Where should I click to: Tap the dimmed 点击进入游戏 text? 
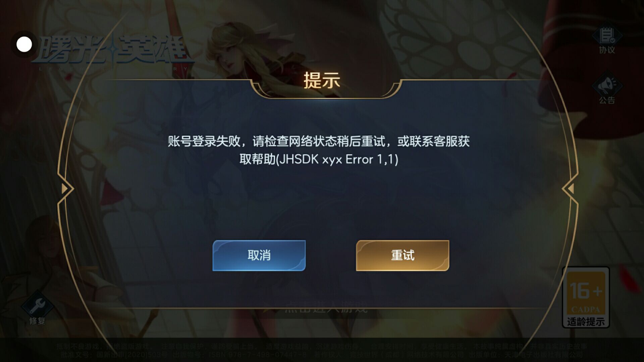tap(326, 306)
